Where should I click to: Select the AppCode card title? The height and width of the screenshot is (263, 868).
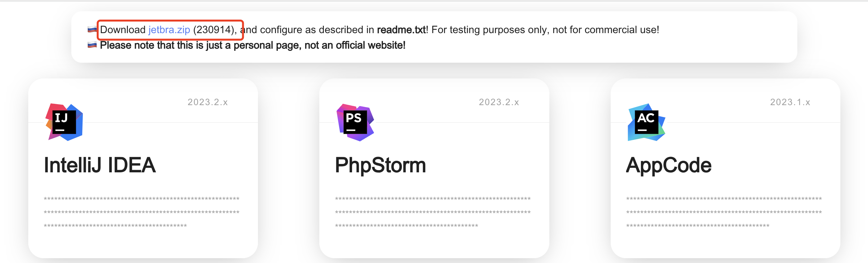[669, 165]
